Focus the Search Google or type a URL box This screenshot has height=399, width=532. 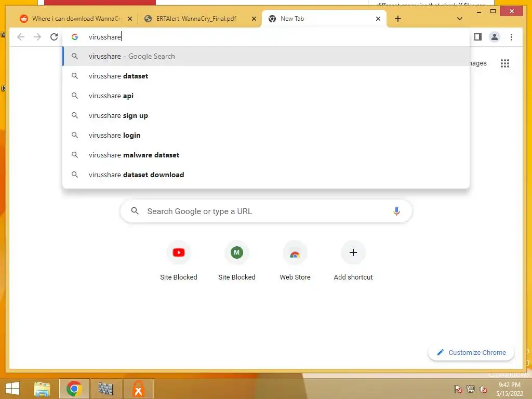266,211
